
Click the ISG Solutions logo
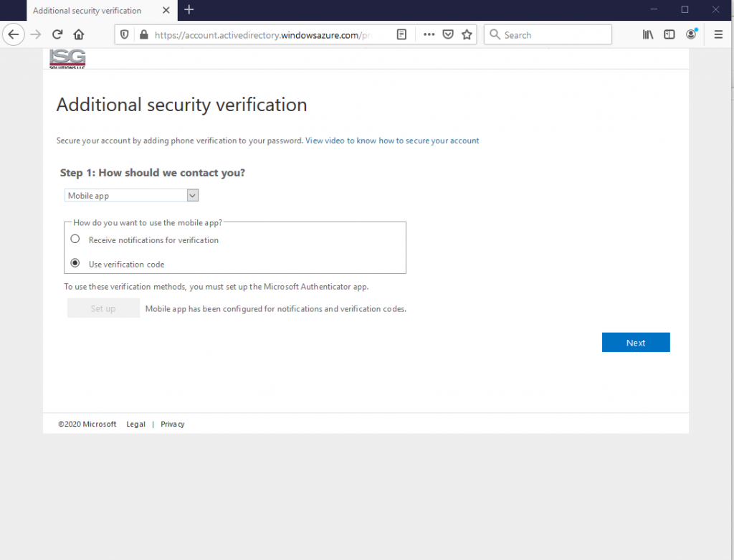[67, 59]
